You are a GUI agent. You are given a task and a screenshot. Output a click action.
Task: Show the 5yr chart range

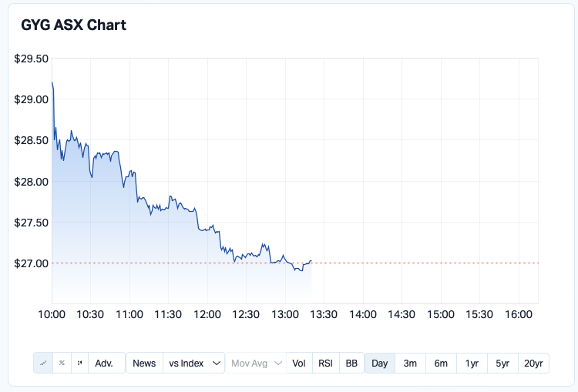pos(502,363)
